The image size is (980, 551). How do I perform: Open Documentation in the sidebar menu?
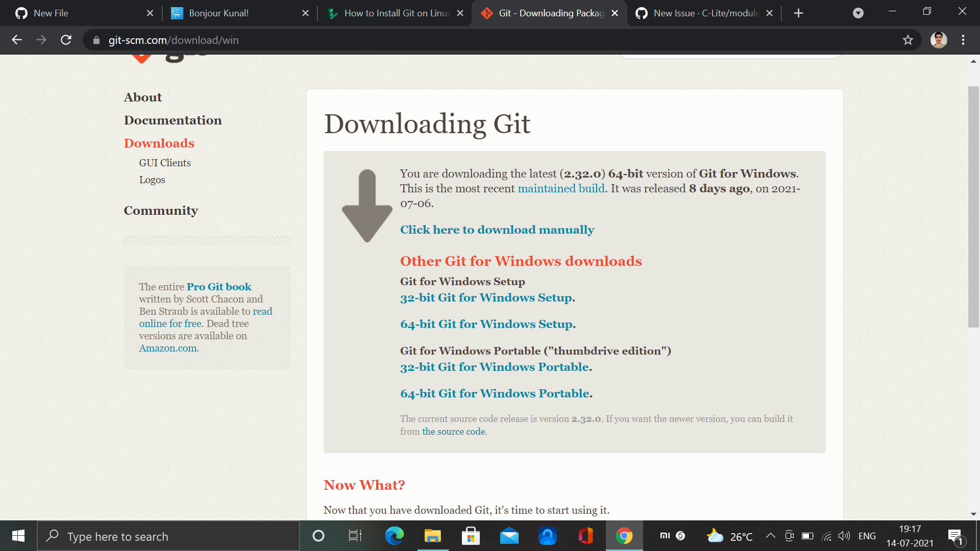(x=173, y=120)
